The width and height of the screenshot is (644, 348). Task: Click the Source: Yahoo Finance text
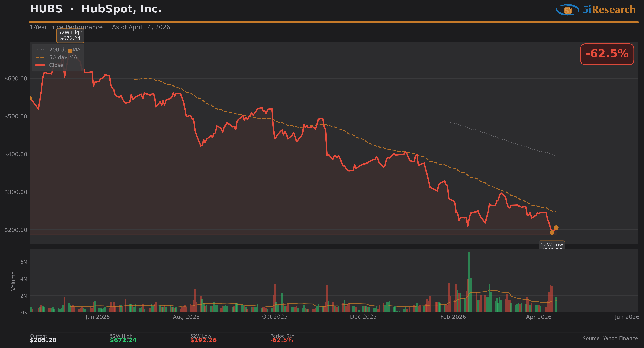pos(610,338)
